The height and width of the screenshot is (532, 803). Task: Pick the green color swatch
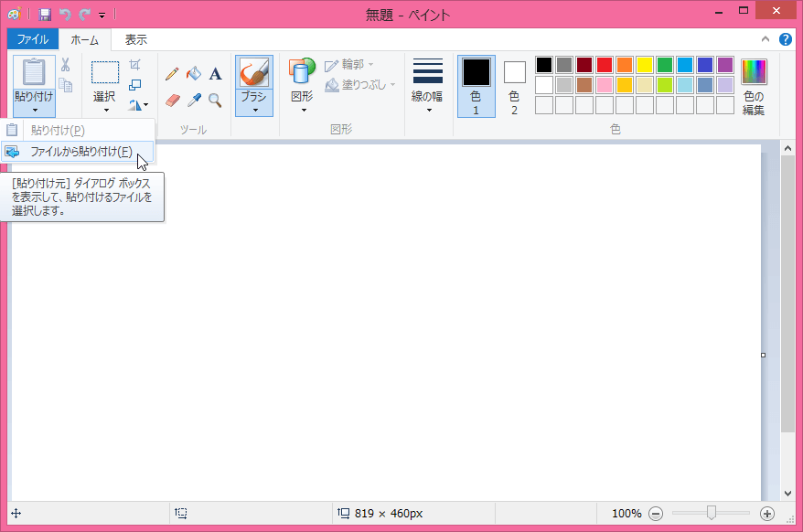point(665,65)
